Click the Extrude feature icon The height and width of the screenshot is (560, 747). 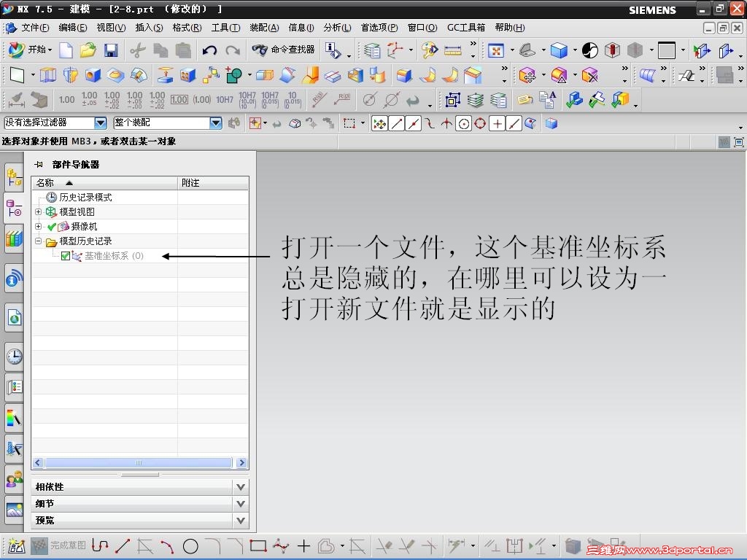click(47, 75)
